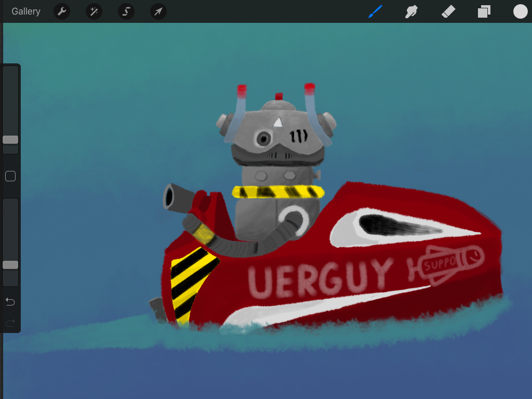Click the brush opacity slider handle
Screen dimensions: 532x399
pyautogui.click(x=10, y=265)
